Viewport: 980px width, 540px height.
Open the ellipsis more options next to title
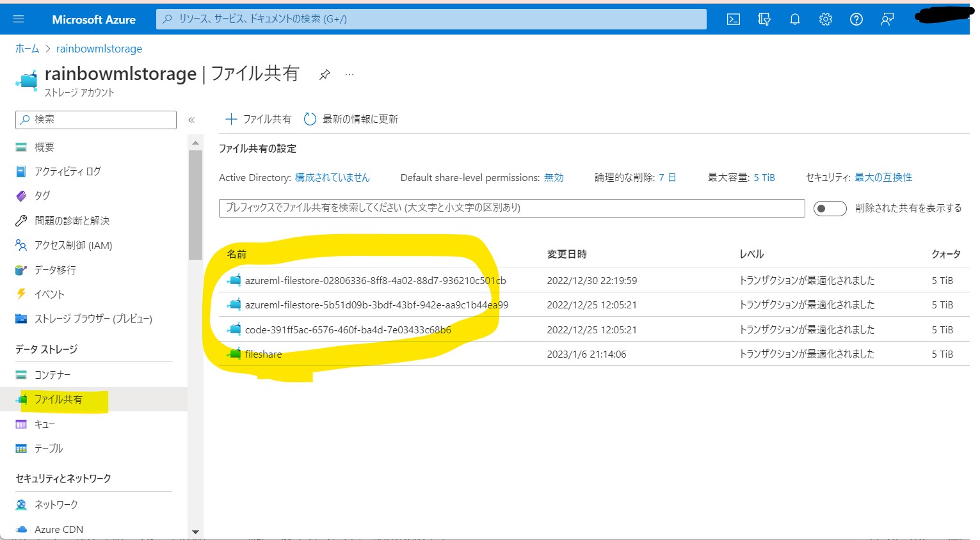click(x=349, y=74)
